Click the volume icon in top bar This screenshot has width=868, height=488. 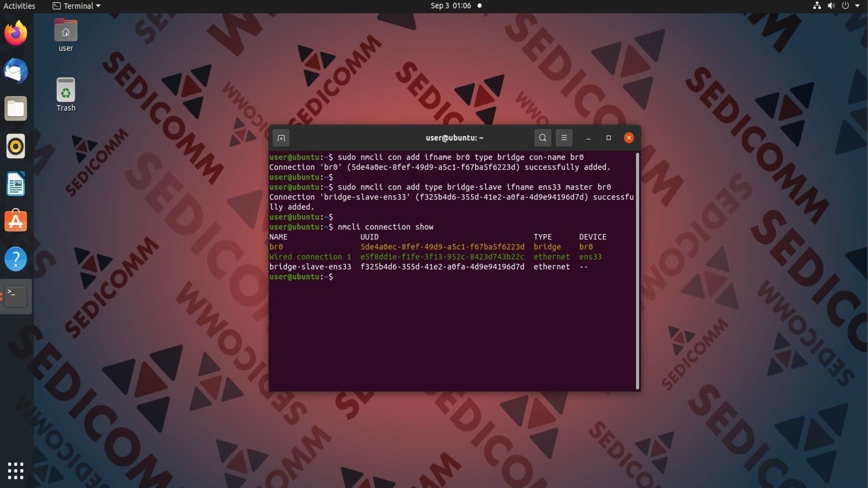coord(831,6)
